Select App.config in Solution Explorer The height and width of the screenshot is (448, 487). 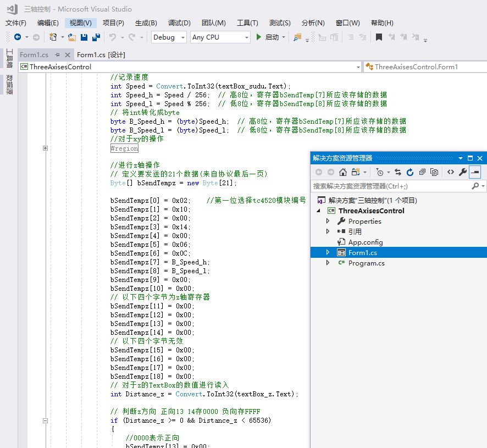click(365, 242)
